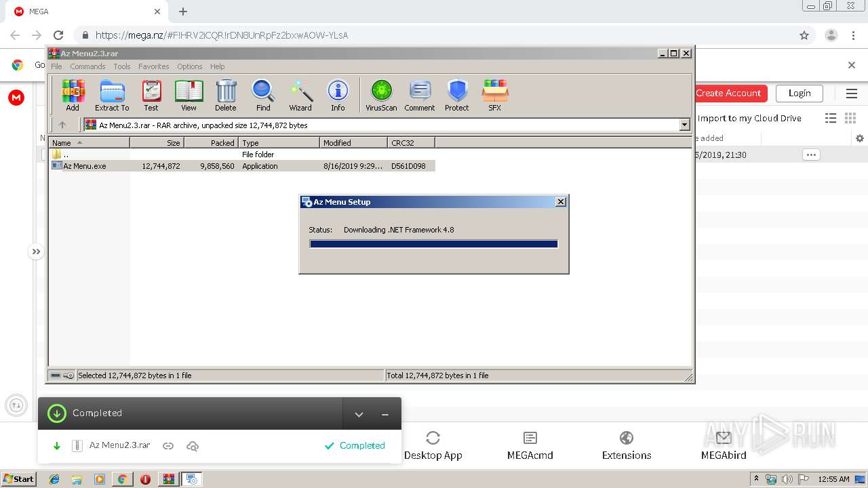This screenshot has width=868, height=488.
Task: Show archive Info
Action: (x=338, y=95)
